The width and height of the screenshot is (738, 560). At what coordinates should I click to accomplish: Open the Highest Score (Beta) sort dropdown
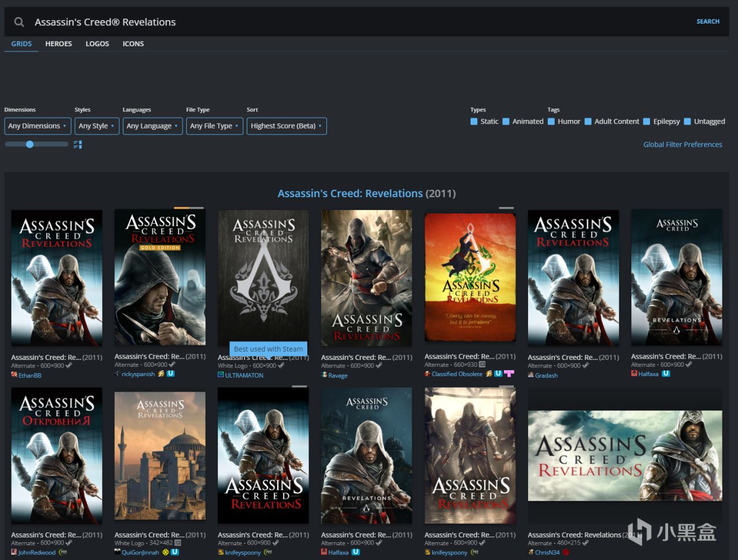(286, 126)
